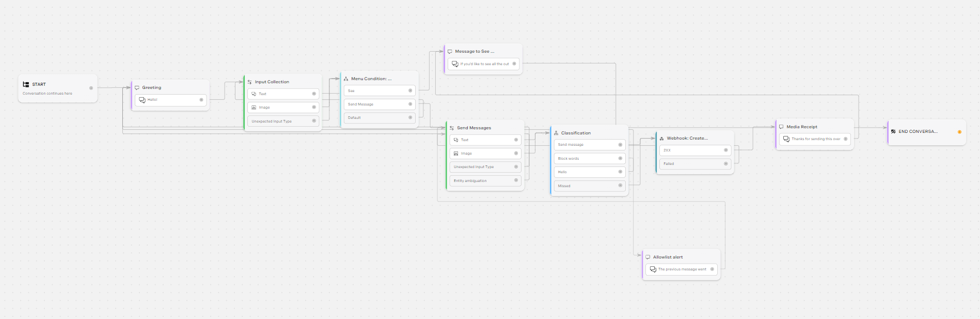Select the 'Menu Condition: ...' node title
980x319 pixels.
click(371, 79)
